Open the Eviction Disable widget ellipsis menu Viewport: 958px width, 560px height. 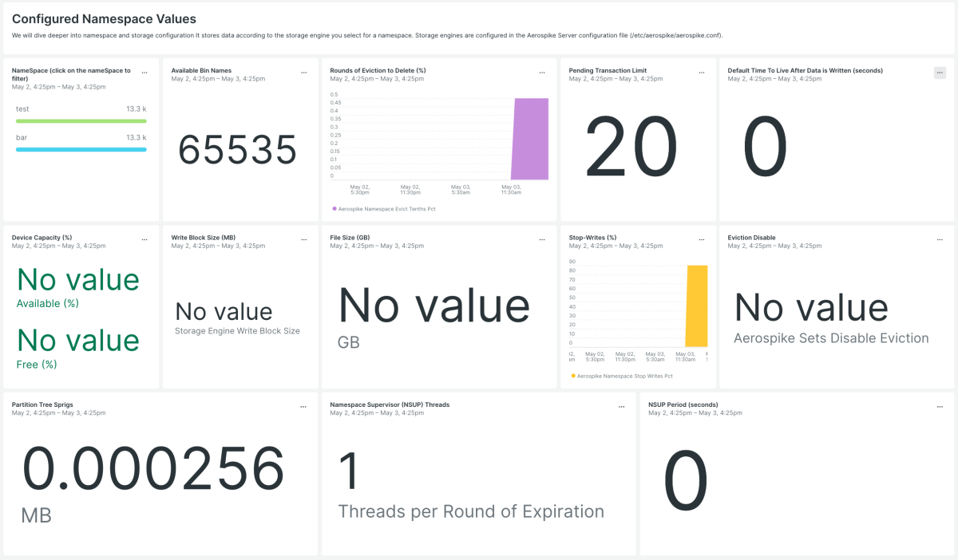[x=940, y=239]
